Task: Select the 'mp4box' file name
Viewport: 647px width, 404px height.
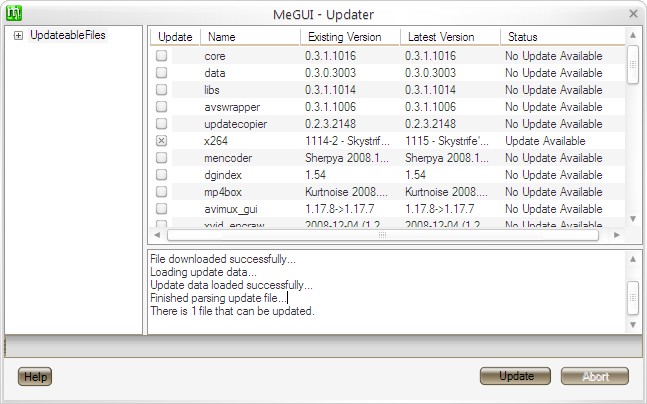Action: [x=223, y=191]
